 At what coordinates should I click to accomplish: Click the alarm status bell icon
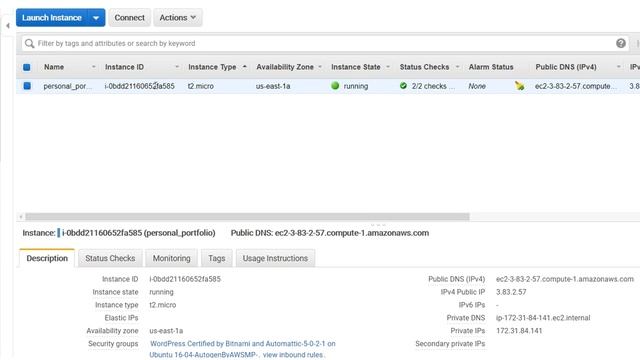519,86
